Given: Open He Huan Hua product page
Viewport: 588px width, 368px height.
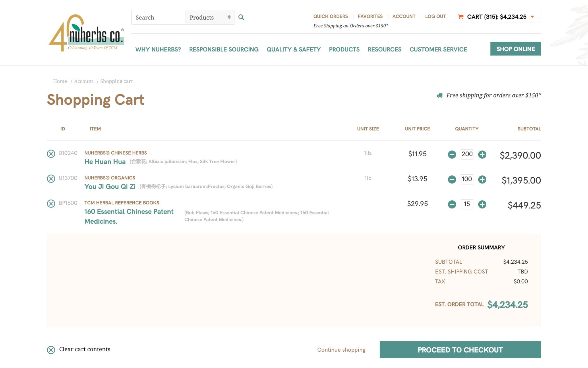Looking at the screenshot, I should [105, 162].
